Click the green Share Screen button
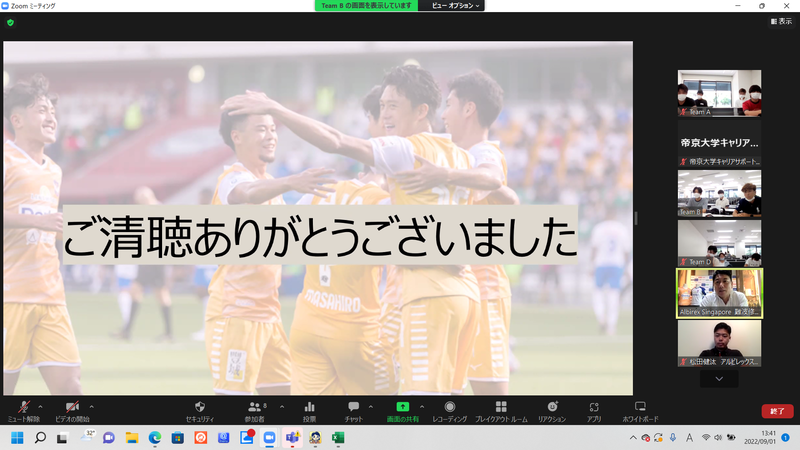Viewport: 800px width, 450px height. coord(403,409)
